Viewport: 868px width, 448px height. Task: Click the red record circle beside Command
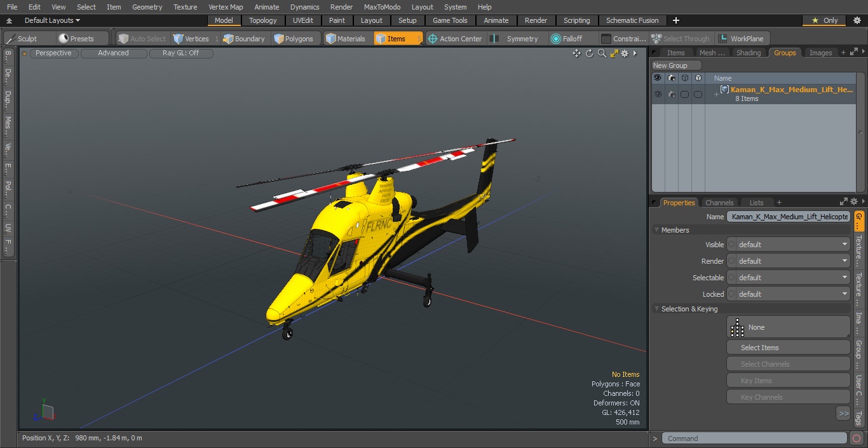[857, 438]
